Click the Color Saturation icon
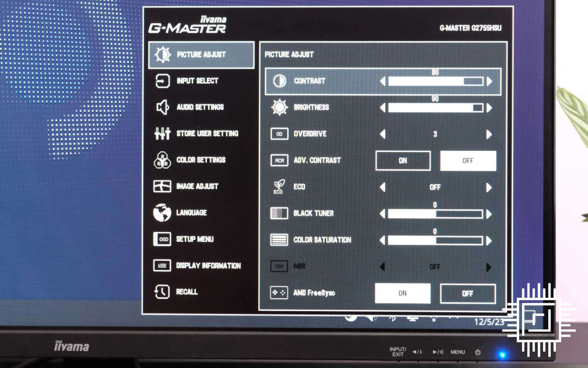 click(279, 240)
